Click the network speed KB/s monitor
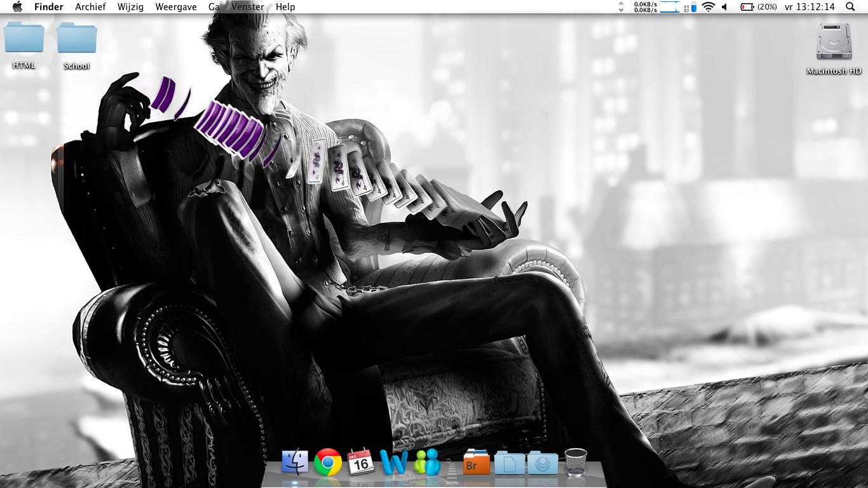This screenshot has height=488, width=868. coord(645,7)
